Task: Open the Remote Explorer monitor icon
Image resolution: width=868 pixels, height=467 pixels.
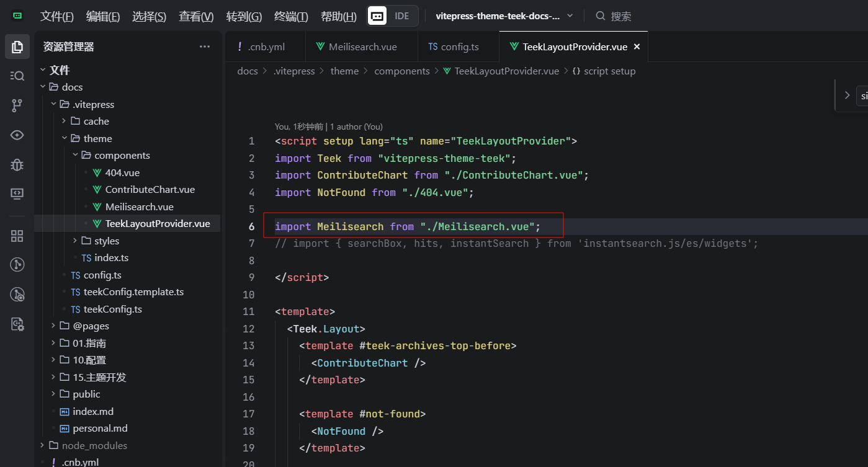Action: point(17,194)
